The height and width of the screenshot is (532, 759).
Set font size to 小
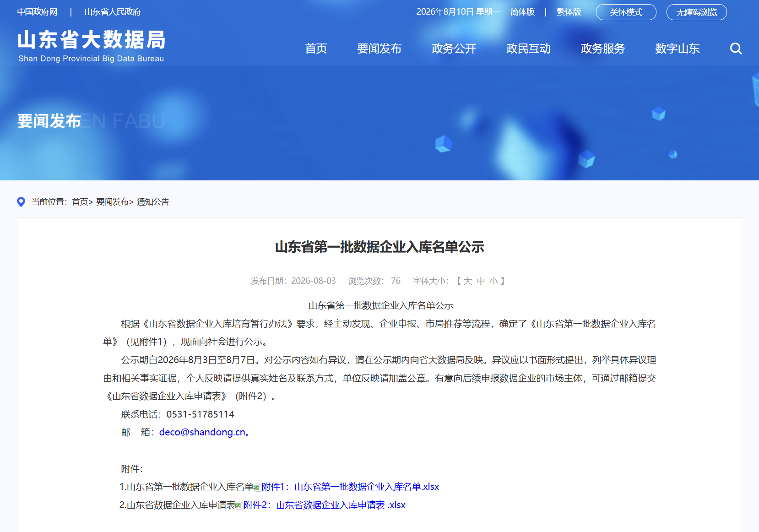pyautogui.click(x=493, y=281)
